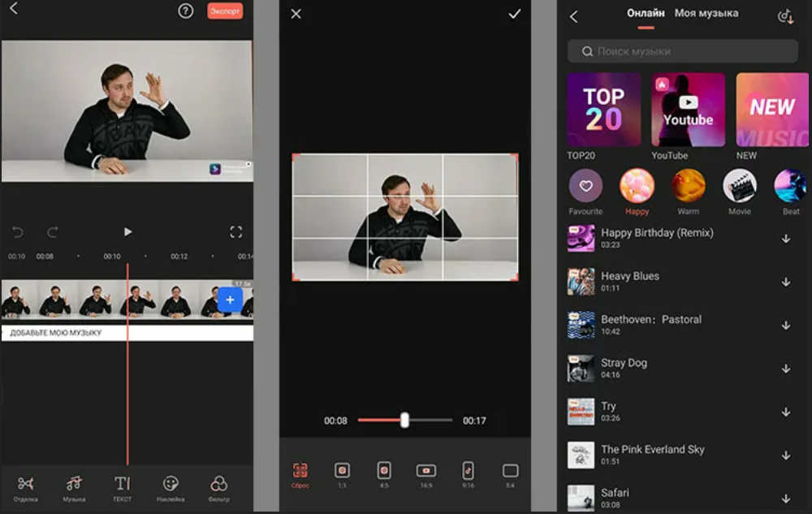Image resolution: width=812 pixels, height=514 pixels.
Task: Tap the fullscreen preview icon
Action: click(236, 232)
